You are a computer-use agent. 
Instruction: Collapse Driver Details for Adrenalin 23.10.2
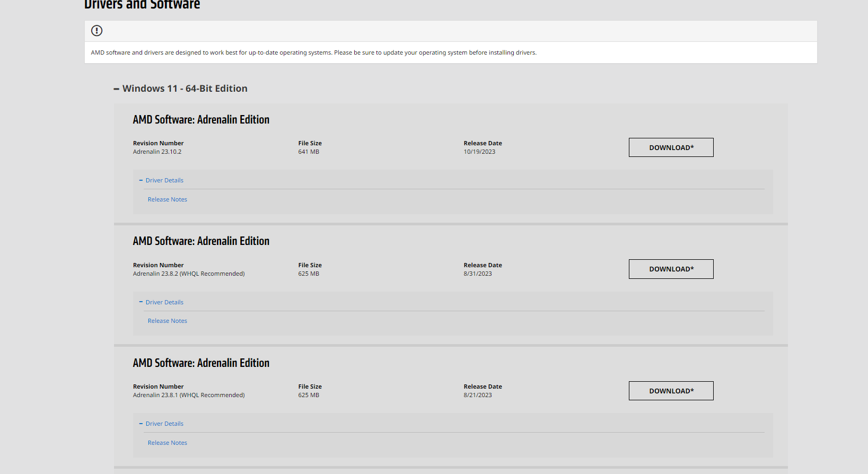click(x=161, y=180)
